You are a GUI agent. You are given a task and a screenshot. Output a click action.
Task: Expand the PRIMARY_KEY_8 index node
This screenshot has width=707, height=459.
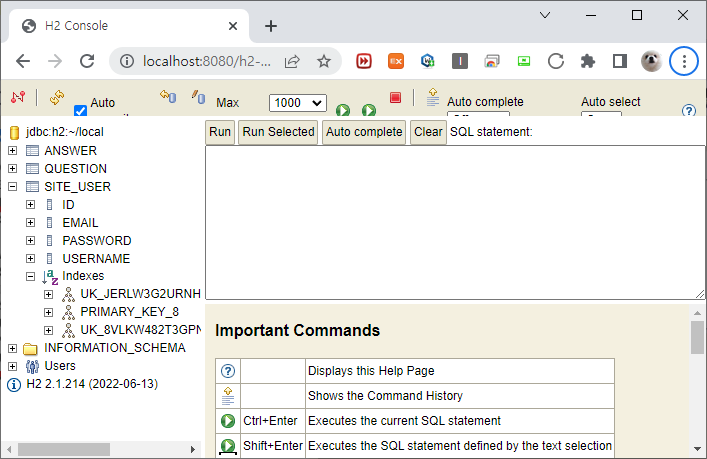pyautogui.click(x=48, y=312)
